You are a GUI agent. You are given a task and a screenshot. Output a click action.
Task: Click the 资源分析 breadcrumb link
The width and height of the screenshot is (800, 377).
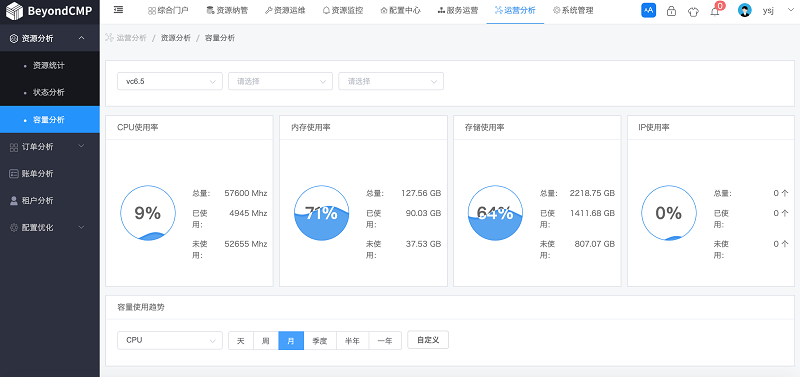[x=176, y=38]
